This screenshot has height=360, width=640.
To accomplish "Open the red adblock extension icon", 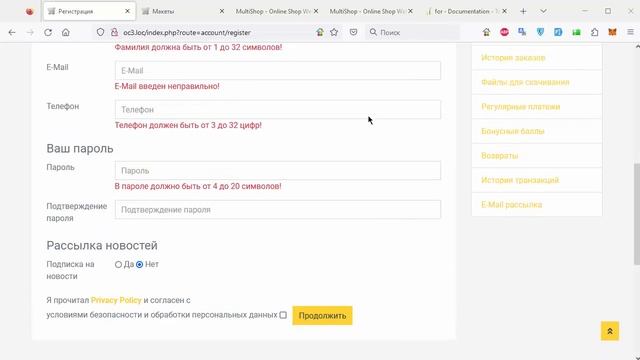I will 504,32.
